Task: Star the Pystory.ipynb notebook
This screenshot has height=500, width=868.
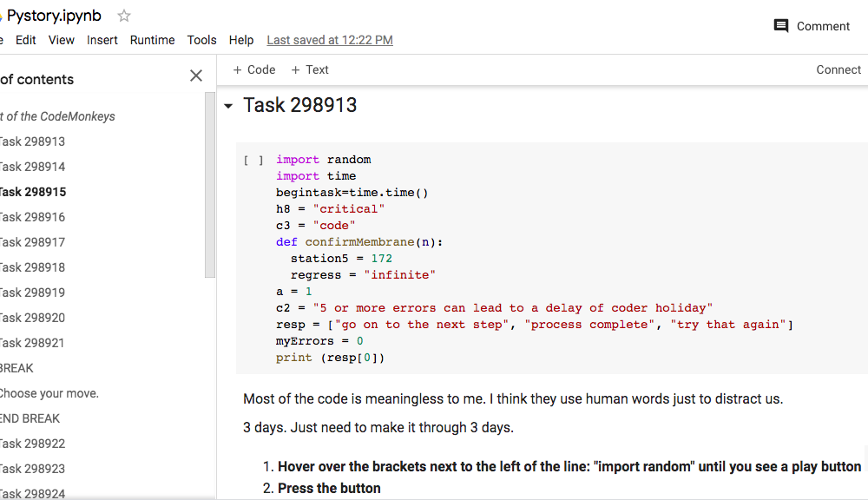Action: (124, 16)
